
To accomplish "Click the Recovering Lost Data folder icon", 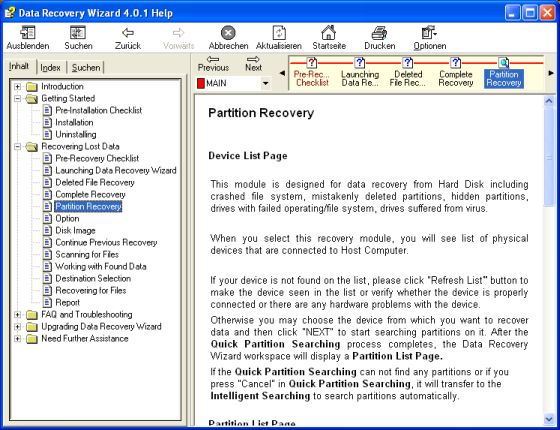I will (x=32, y=146).
